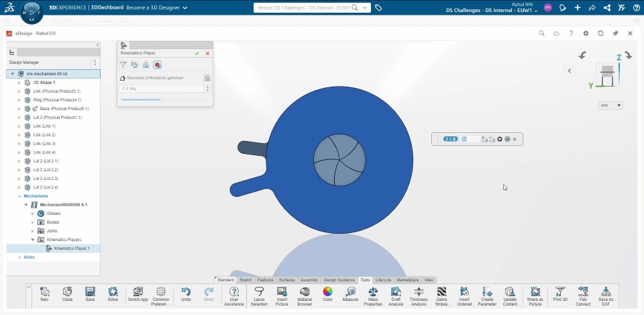
Task: Switch to the Features tab
Action: pyautogui.click(x=266, y=279)
